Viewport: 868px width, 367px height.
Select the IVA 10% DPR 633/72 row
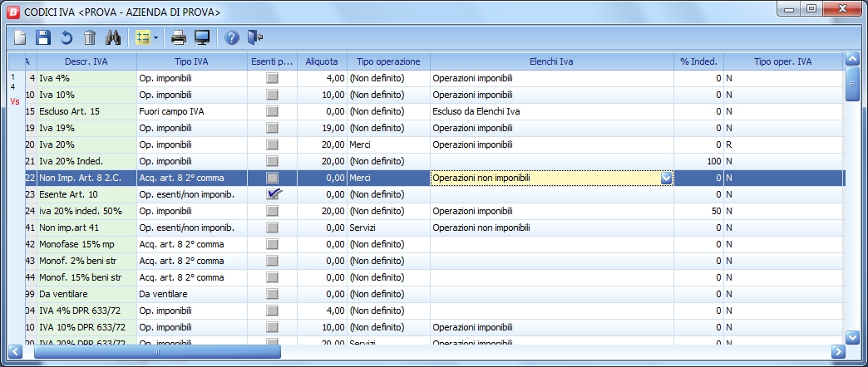86,327
